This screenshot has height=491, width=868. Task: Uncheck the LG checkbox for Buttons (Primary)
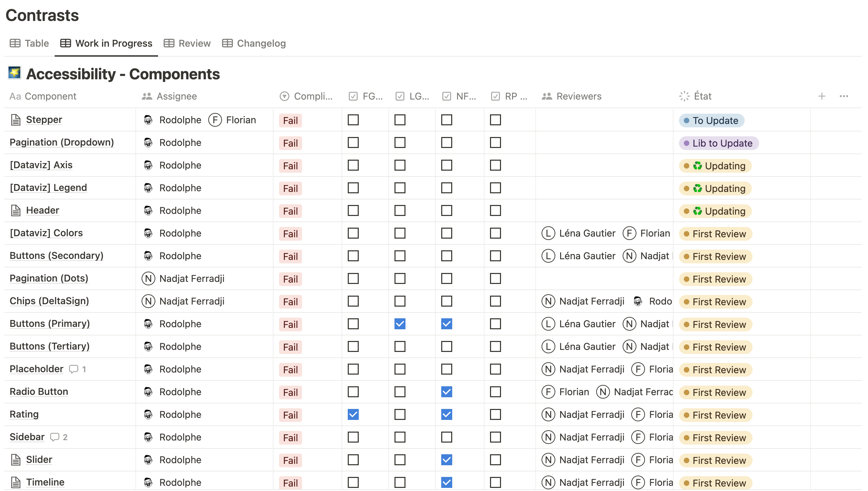tap(400, 324)
